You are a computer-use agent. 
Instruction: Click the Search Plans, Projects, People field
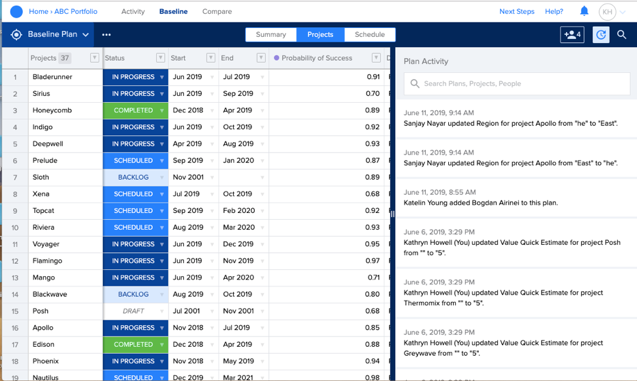point(517,84)
